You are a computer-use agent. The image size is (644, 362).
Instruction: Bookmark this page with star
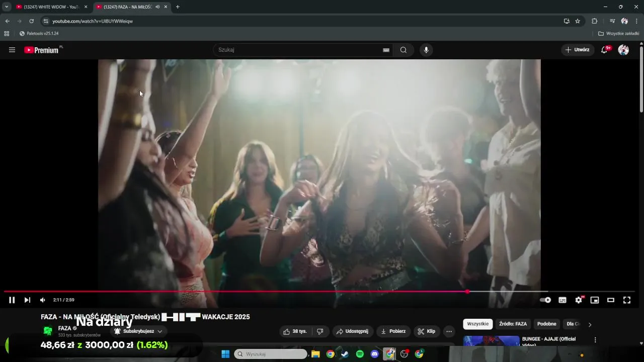(x=578, y=21)
